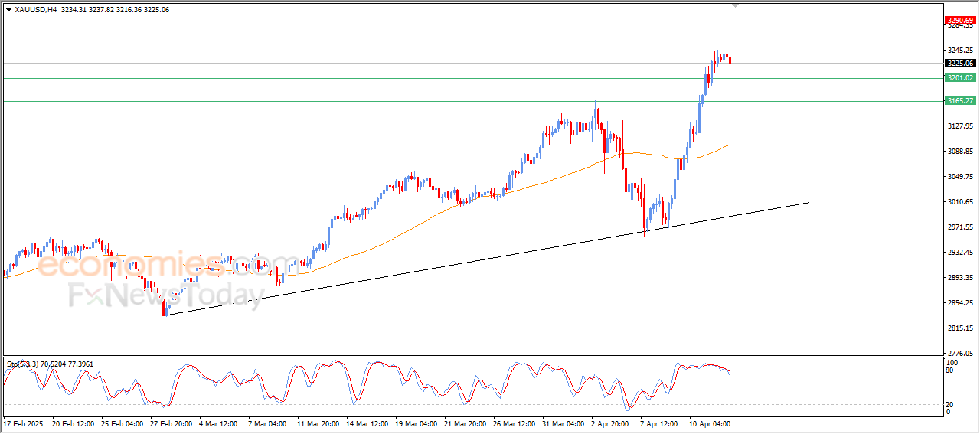Screen dimensions: 980x434
Task: Click the 27 Feb 20:00 time label
Action: point(171,423)
